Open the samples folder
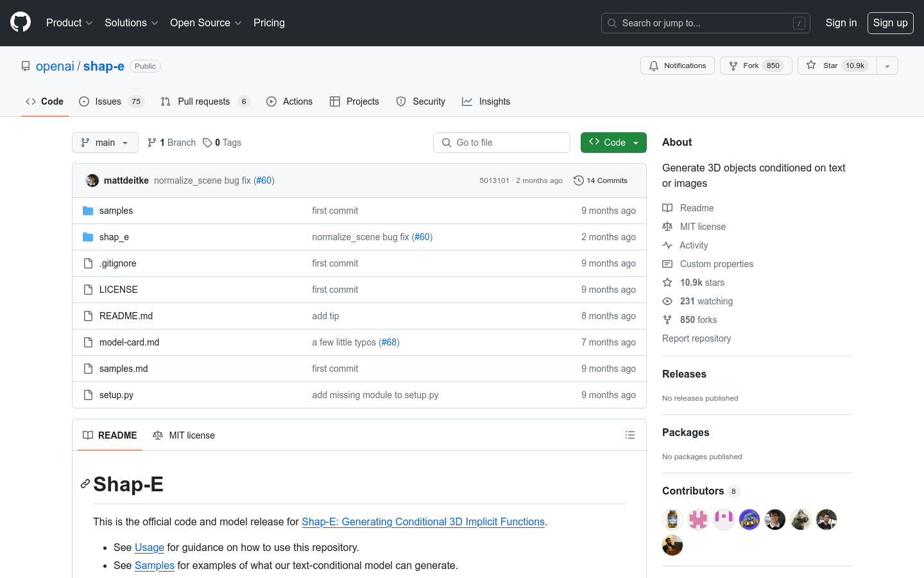 pyautogui.click(x=116, y=211)
